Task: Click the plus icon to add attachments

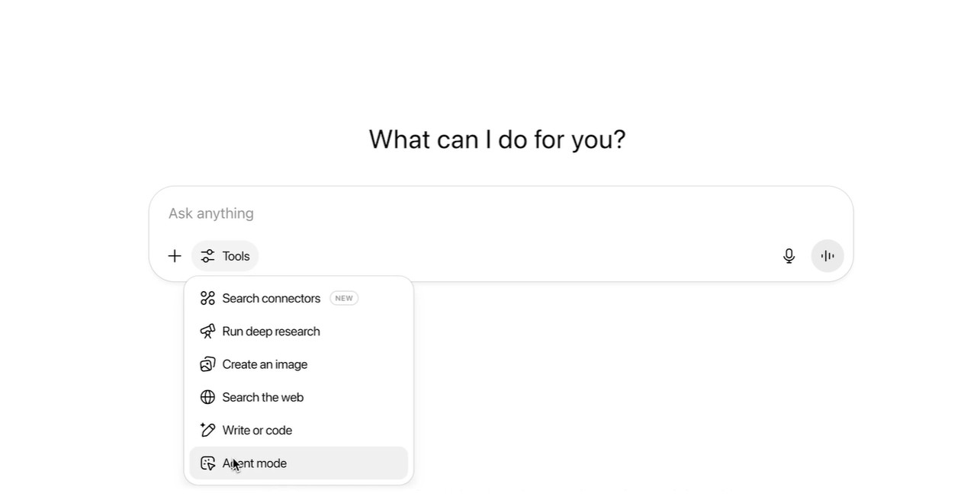Action: (x=175, y=256)
